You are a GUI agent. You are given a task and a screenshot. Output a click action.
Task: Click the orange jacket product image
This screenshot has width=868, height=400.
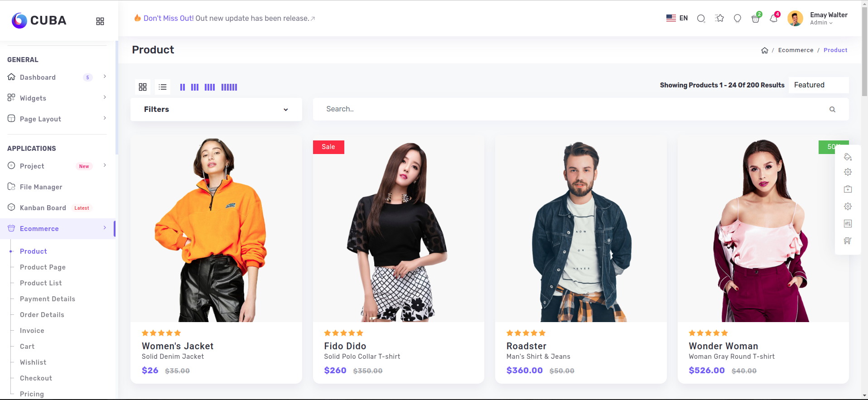(x=216, y=229)
